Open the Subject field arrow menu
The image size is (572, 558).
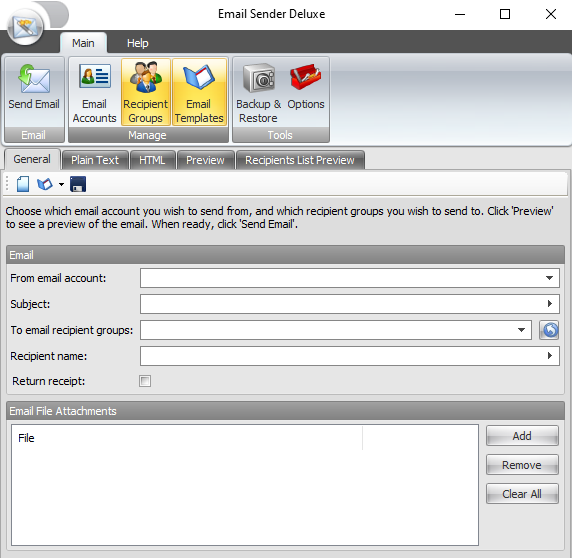(549, 304)
